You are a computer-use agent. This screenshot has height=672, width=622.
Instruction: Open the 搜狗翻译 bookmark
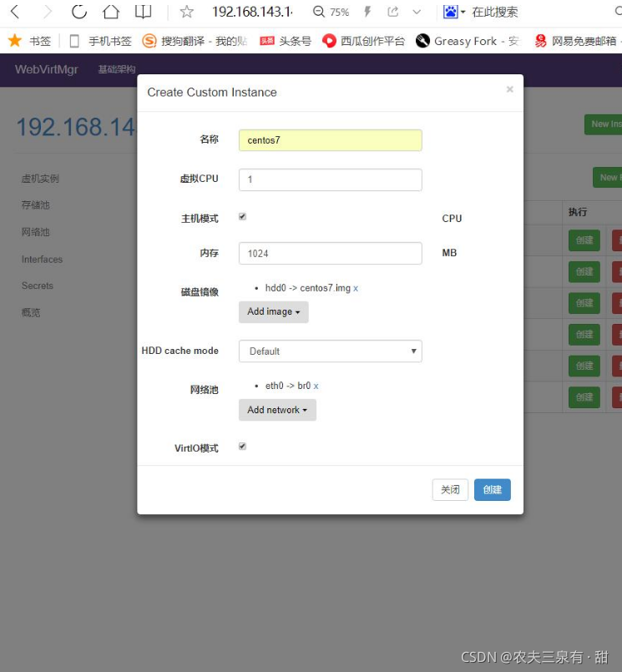(x=195, y=41)
